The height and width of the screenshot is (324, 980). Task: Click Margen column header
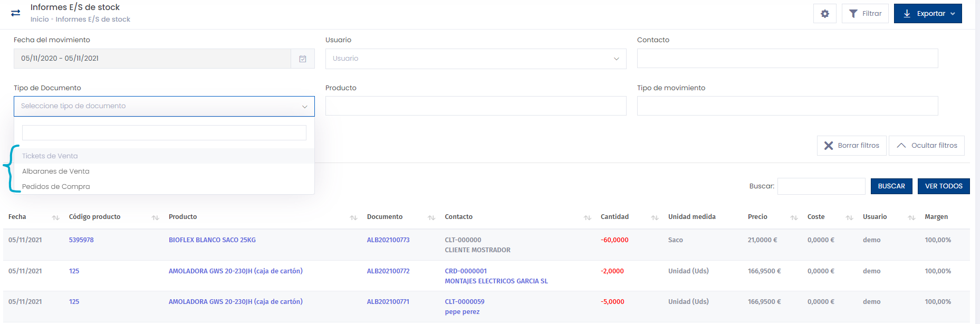936,217
